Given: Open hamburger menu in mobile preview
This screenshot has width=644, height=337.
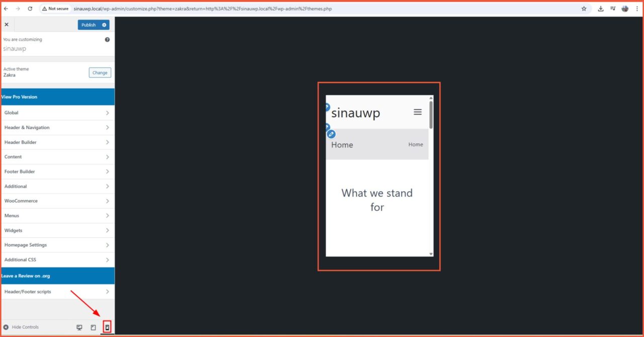Looking at the screenshot, I should pyautogui.click(x=418, y=112).
